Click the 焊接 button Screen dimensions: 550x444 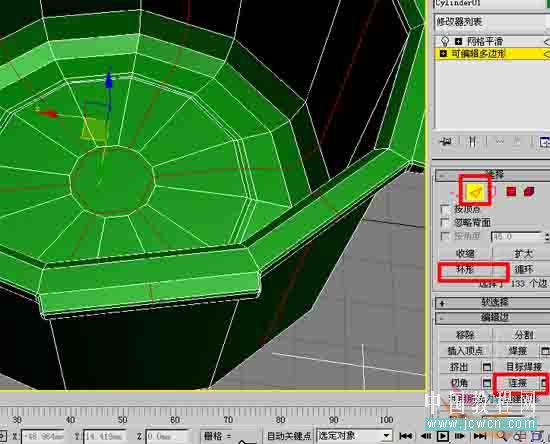pos(517,351)
